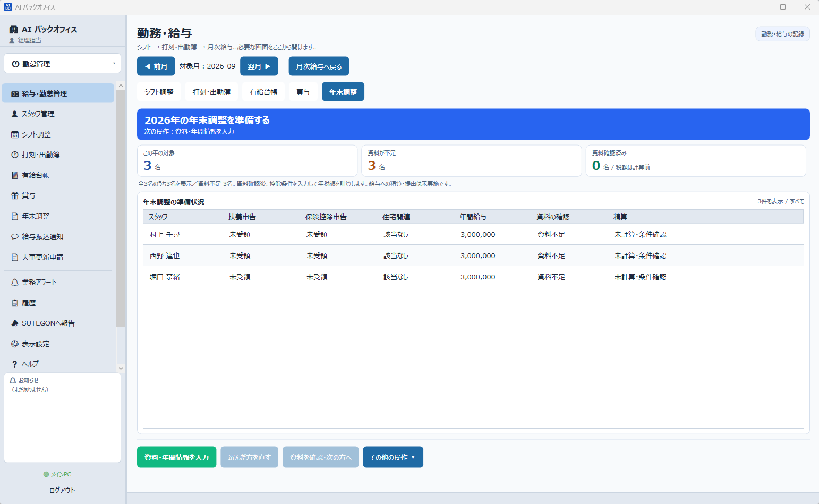Image resolution: width=819 pixels, height=504 pixels.
Task: Click the SUTEGONへ報告 icon
Action: (x=15, y=323)
